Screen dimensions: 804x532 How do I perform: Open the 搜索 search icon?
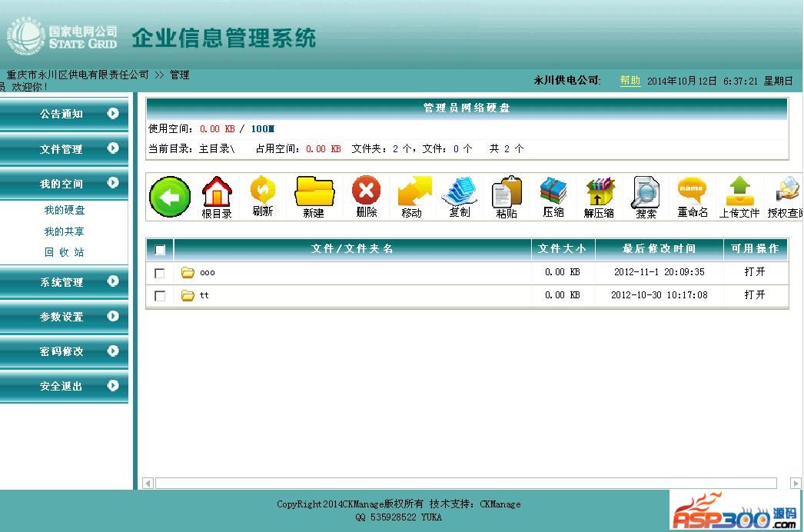pyautogui.click(x=646, y=198)
